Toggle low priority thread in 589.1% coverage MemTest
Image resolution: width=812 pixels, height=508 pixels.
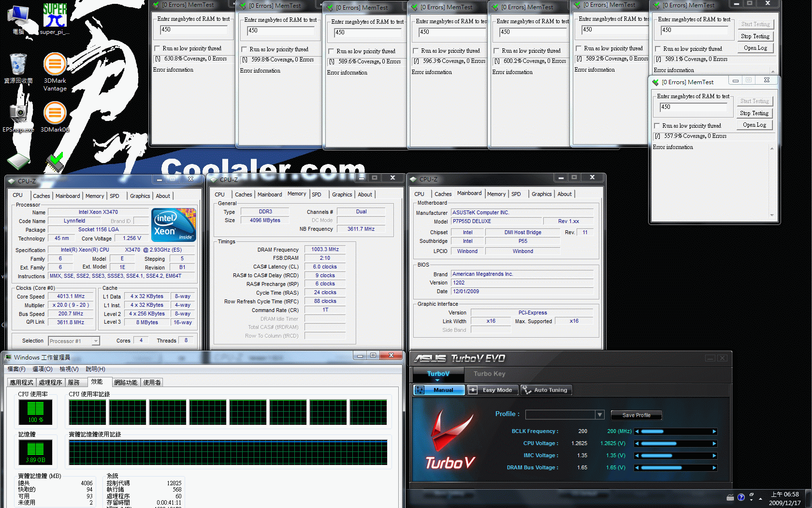658,49
